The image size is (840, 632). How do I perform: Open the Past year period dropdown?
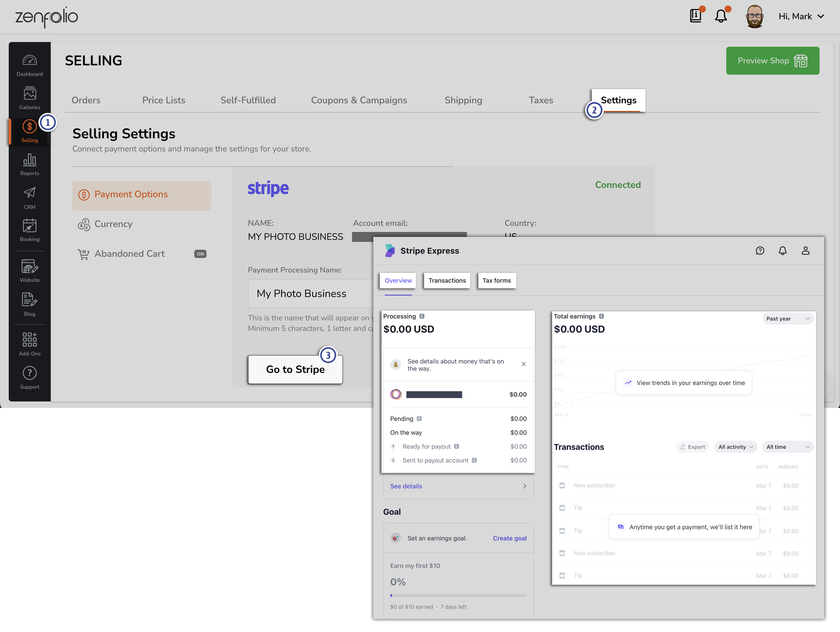(788, 319)
